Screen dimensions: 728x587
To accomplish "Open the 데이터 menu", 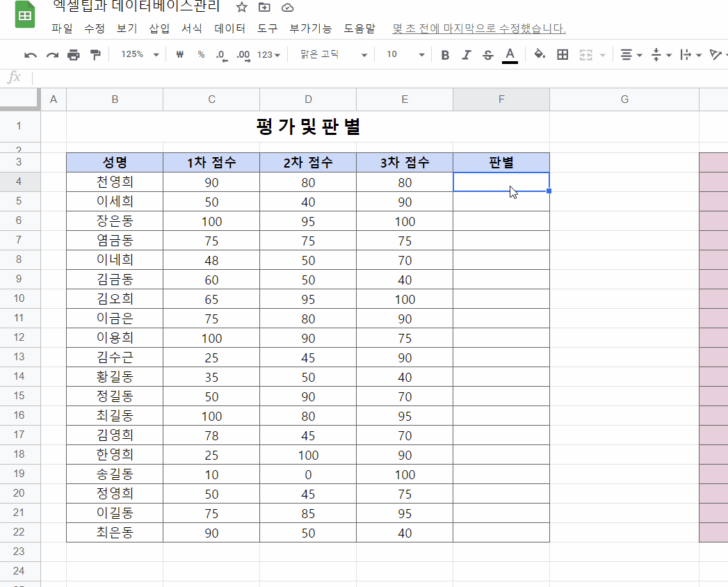I will coord(230,29).
